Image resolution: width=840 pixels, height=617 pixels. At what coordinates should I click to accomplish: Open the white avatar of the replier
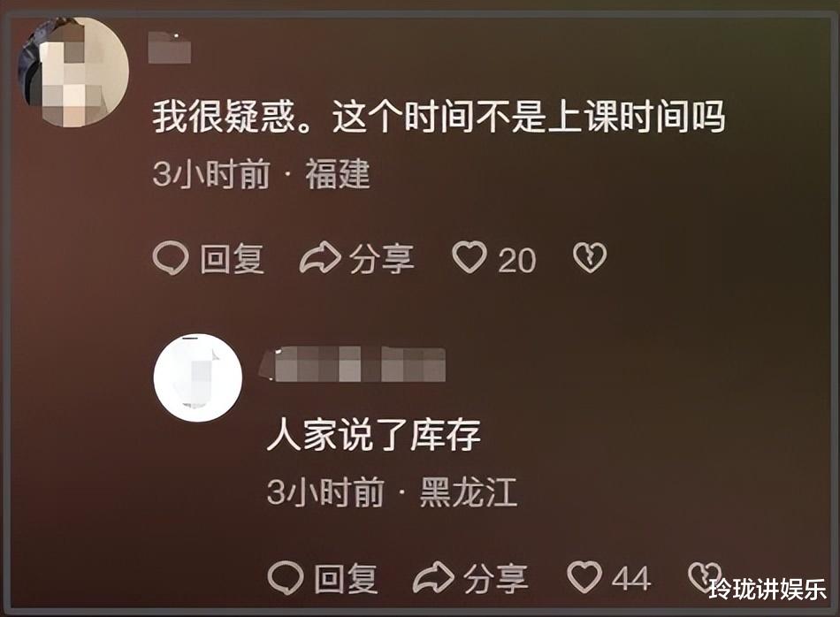[198, 377]
